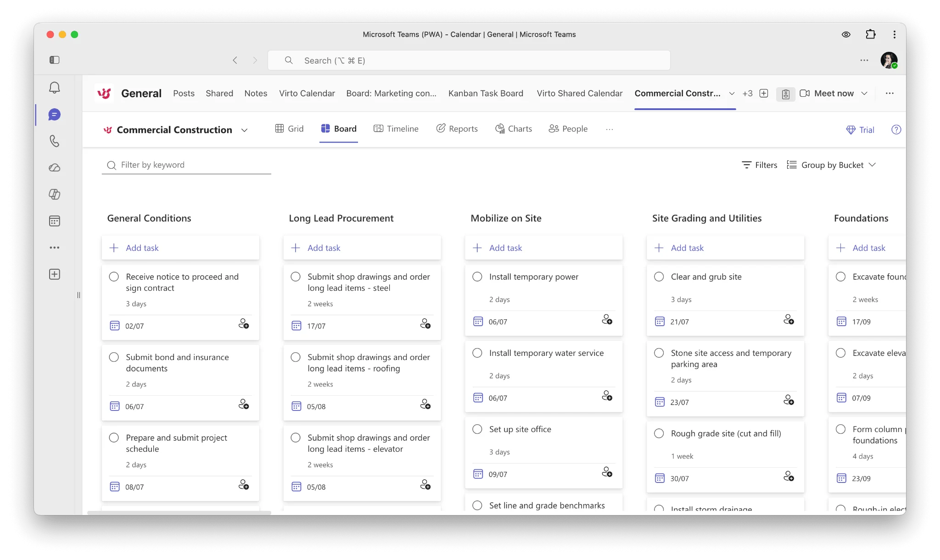Expand the Commercial Construction plan dropdown
This screenshot has height=560, width=940.
pos(244,130)
